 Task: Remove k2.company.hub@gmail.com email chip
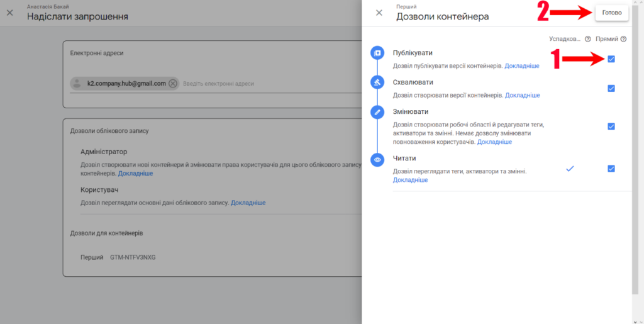pos(173,83)
